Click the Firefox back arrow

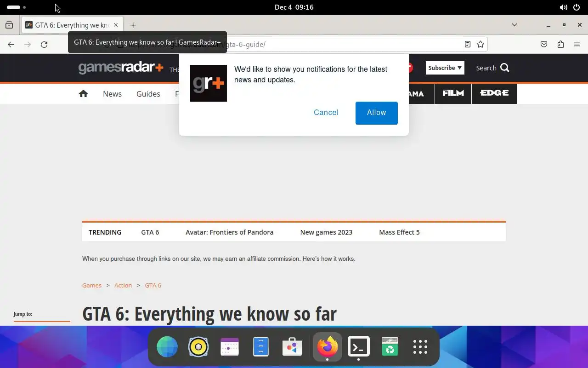(x=11, y=44)
